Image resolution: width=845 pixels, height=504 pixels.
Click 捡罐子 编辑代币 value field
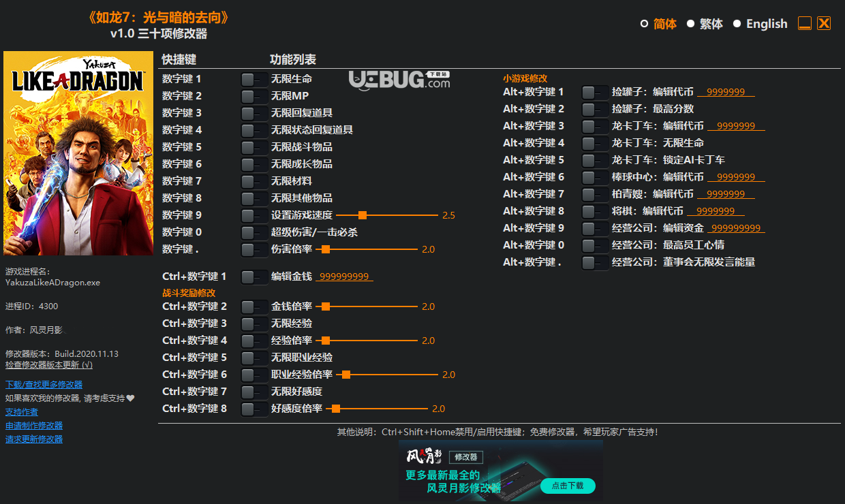coord(726,92)
